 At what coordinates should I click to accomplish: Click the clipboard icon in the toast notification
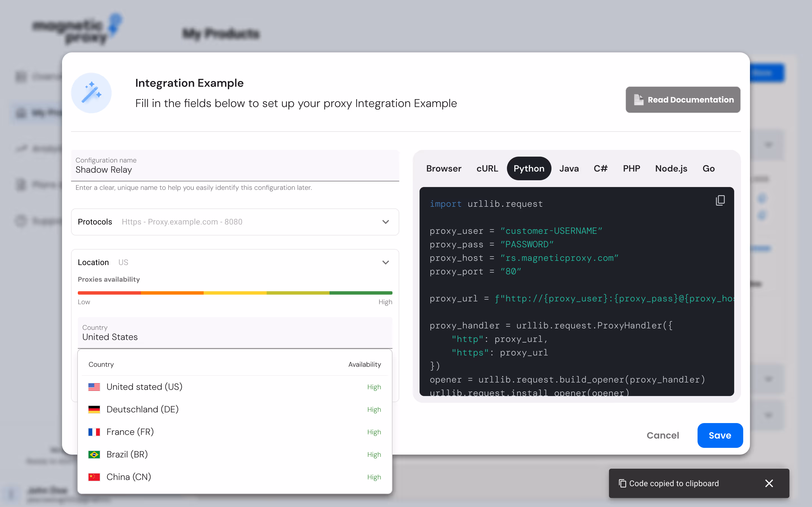pyautogui.click(x=623, y=483)
